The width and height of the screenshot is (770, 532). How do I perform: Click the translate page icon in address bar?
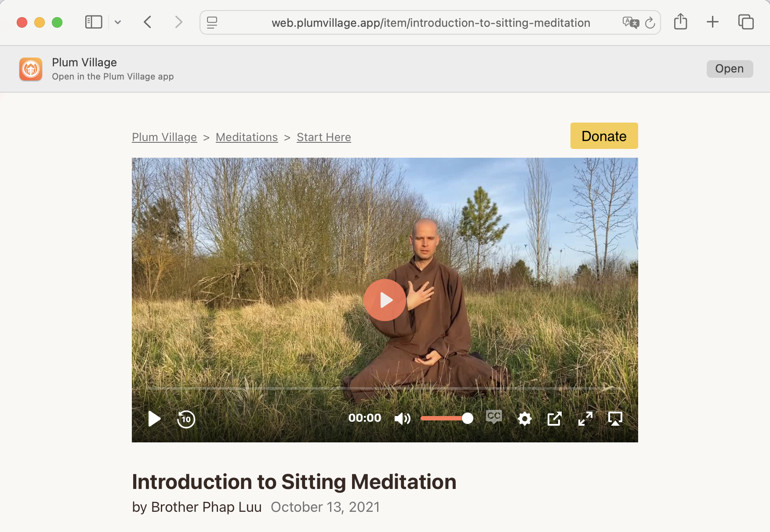click(631, 22)
